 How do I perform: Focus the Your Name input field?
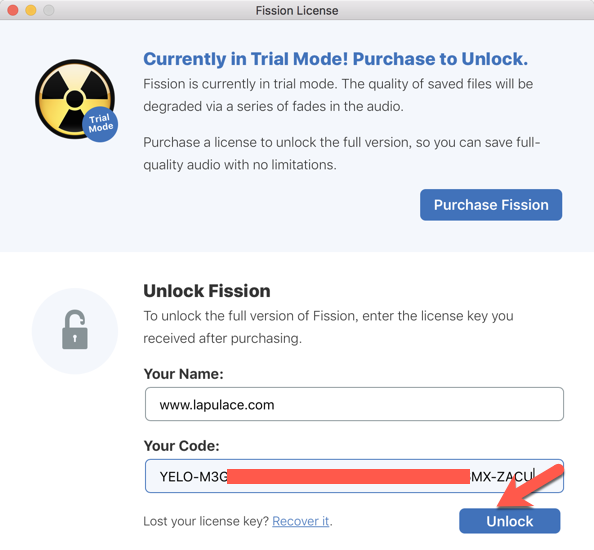pos(354,404)
